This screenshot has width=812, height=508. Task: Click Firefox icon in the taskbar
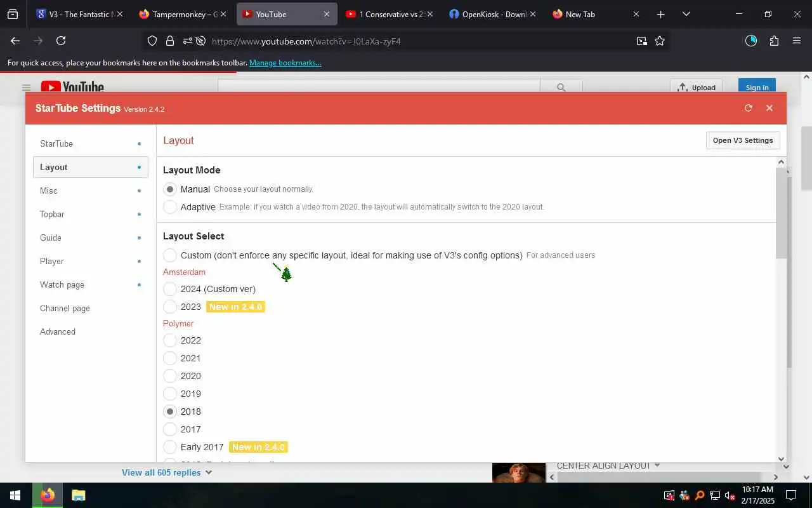pyautogui.click(x=48, y=495)
